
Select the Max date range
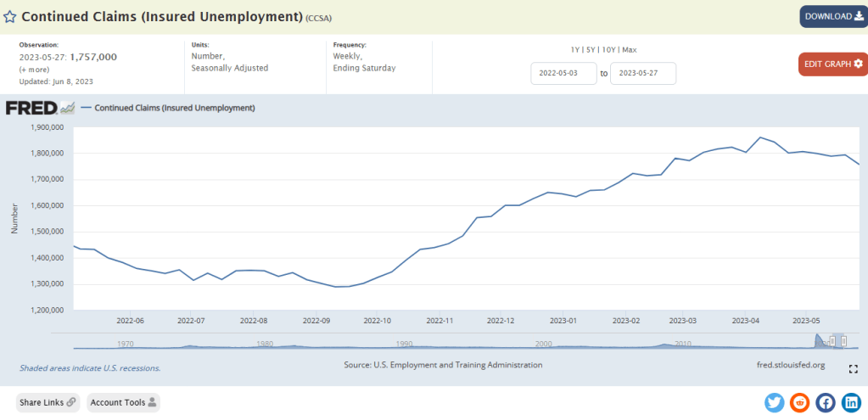630,50
